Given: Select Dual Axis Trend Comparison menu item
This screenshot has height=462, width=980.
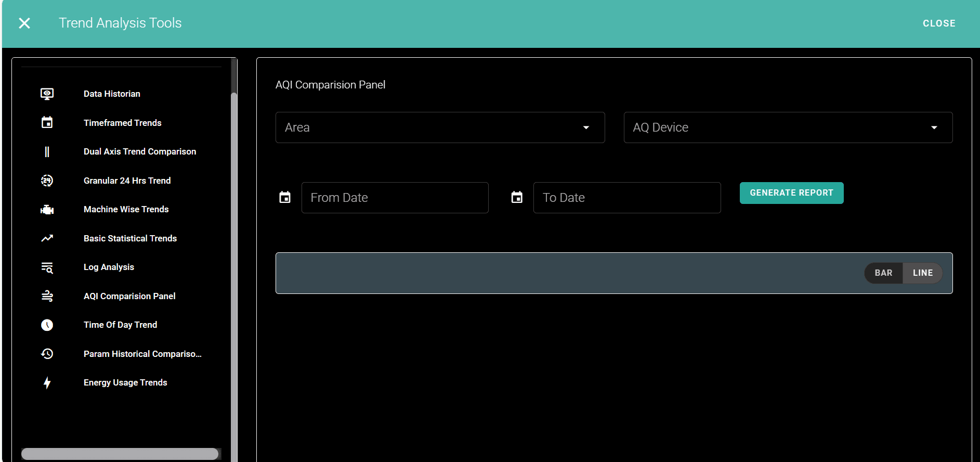Looking at the screenshot, I should pos(140,151).
